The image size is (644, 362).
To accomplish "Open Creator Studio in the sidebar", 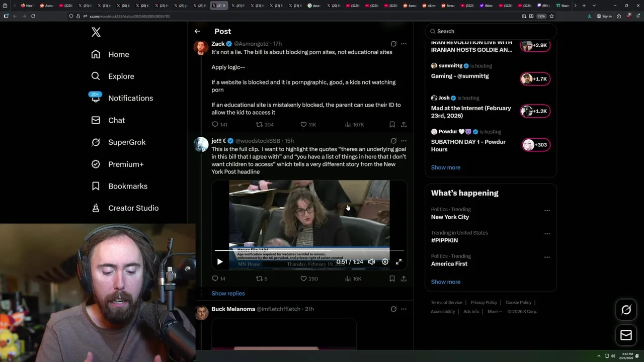I will 125,208.
